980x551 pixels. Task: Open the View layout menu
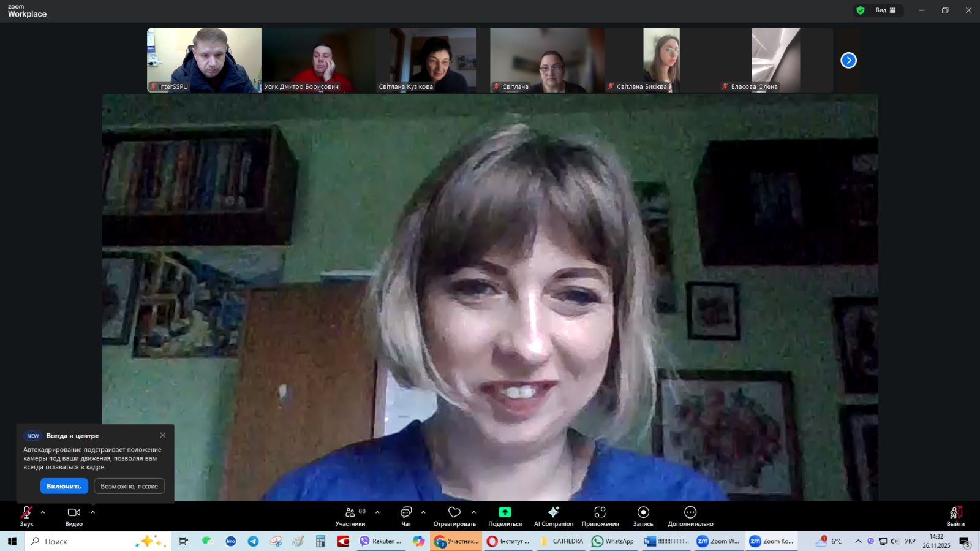click(886, 10)
